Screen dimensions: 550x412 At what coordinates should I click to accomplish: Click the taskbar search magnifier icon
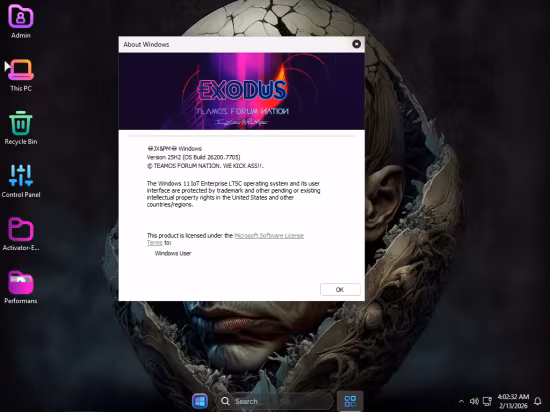225,401
